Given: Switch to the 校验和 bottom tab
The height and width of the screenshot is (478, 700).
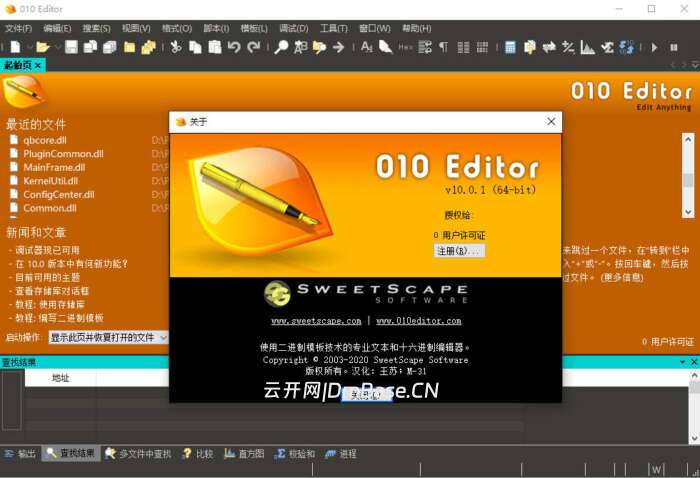Looking at the screenshot, I should (295, 454).
